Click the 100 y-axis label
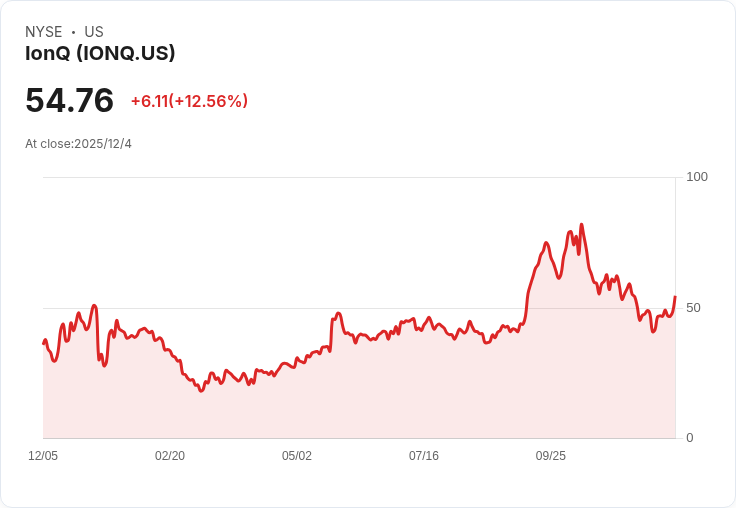This screenshot has height=508, width=736. (x=697, y=177)
